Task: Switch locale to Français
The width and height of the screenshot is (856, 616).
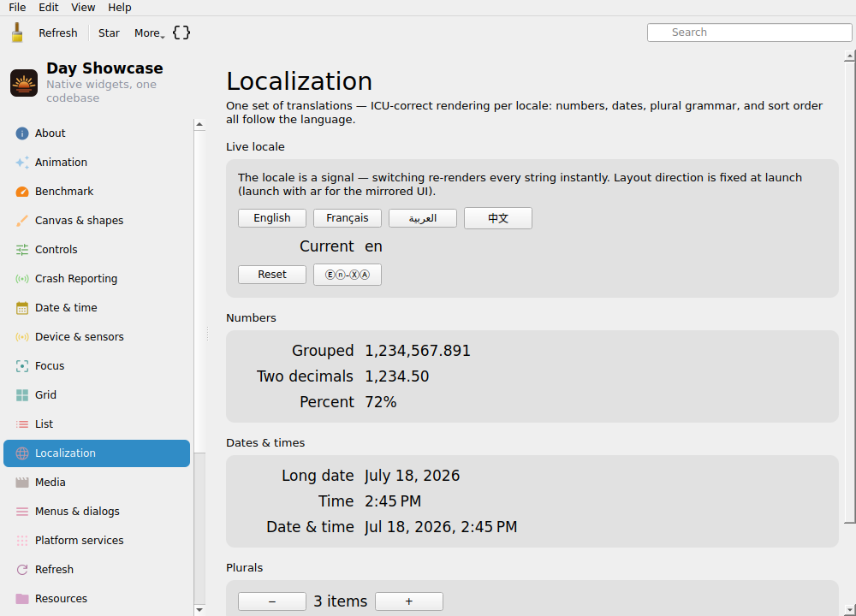Action: tap(348, 218)
